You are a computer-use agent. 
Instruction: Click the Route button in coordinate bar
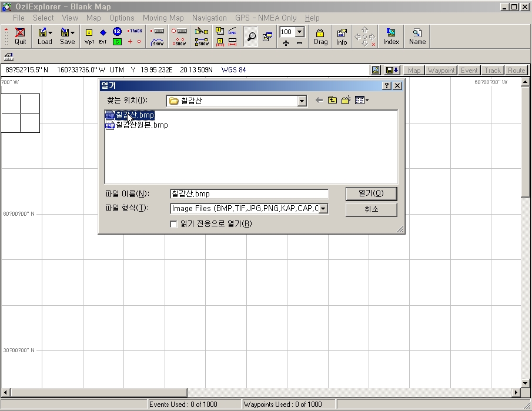click(x=516, y=70)
